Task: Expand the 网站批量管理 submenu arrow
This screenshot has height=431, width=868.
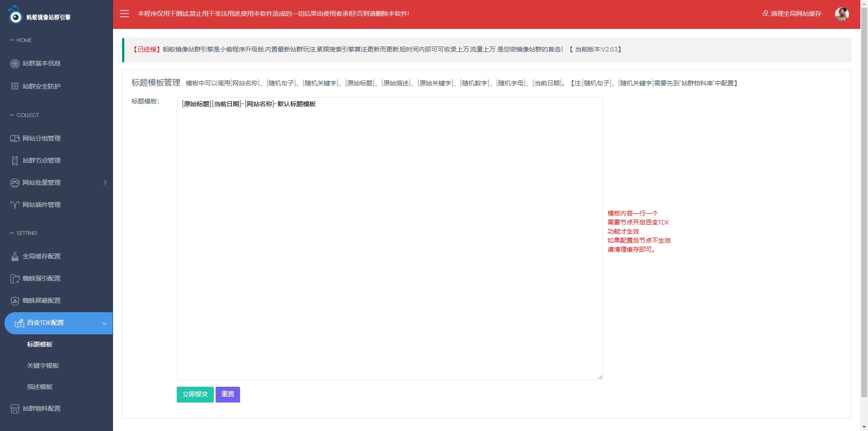Action: coord(105,183)
